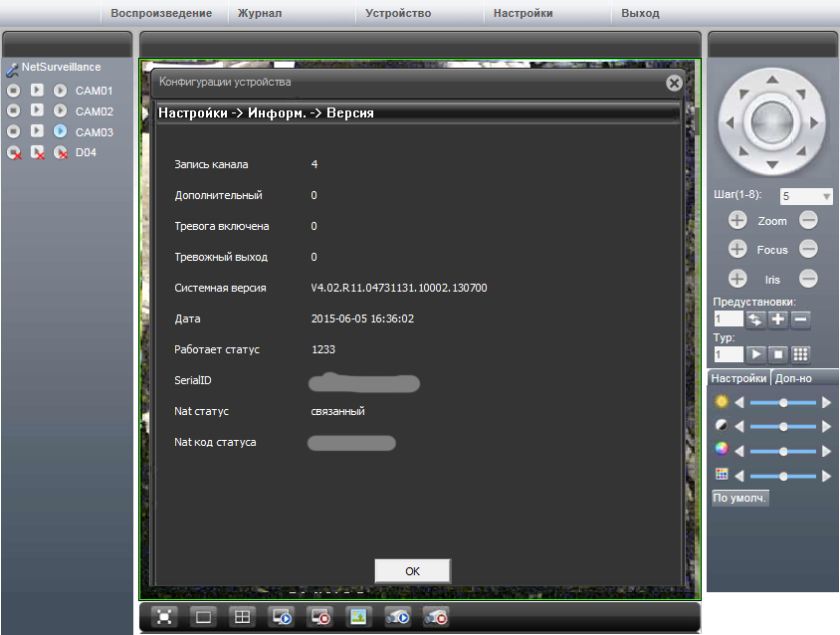Click the Iris plus button
Screen dimensions: 840x635
[x=737, y=278]
